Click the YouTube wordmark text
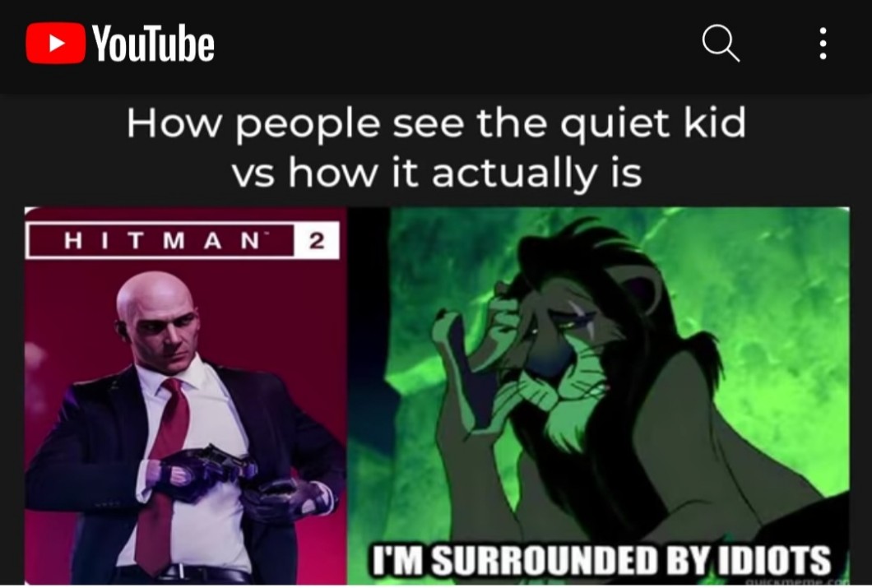Screen dimensions: 872x588 tap(153, 44)
